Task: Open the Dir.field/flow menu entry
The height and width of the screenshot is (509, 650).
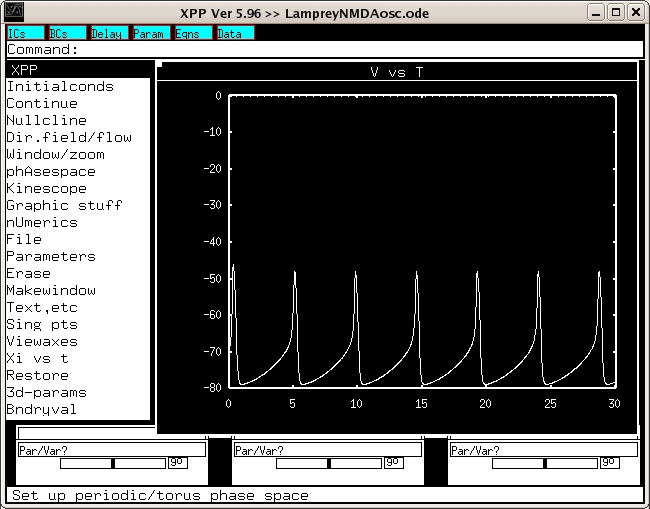Action: tap(69, 138)
